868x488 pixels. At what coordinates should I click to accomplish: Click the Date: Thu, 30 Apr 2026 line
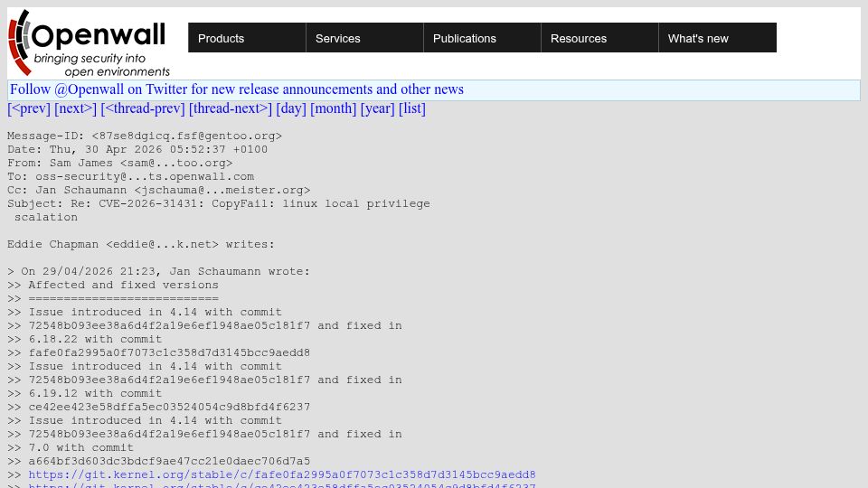pyautogui.click(x=137, y=149)
